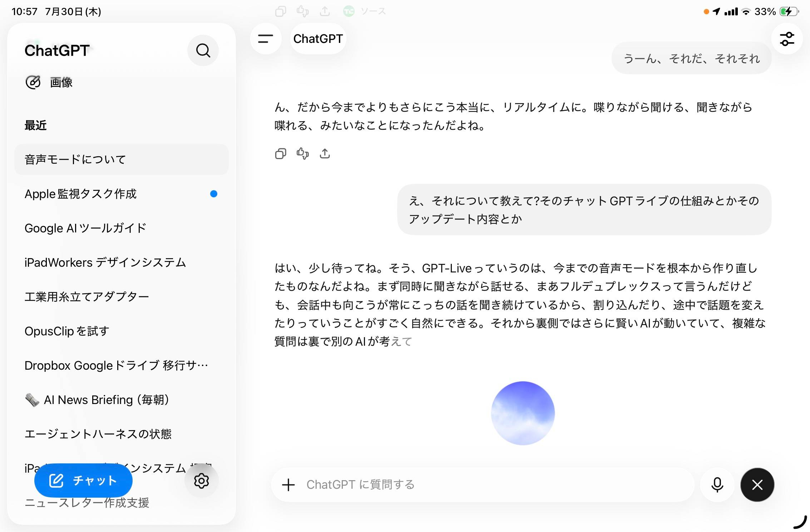
Task: Tap the newspaper icon beside AI News Briefing
Action: click(32, 400)
